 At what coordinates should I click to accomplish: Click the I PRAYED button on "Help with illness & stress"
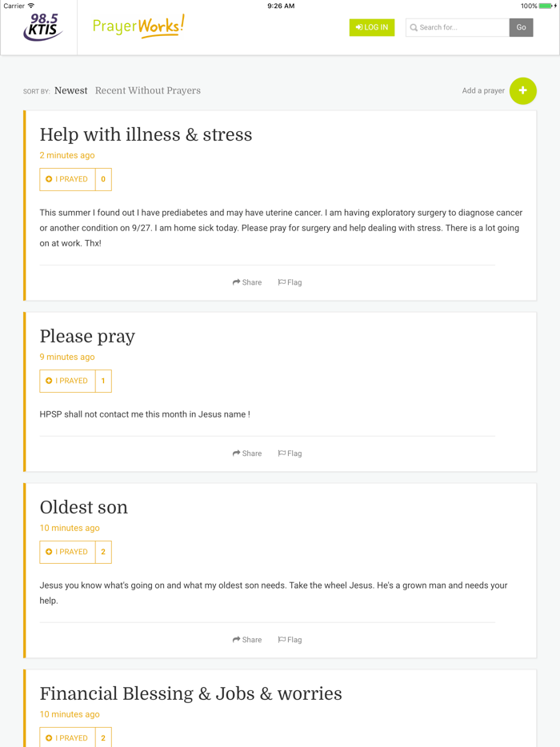coord(67,179)
